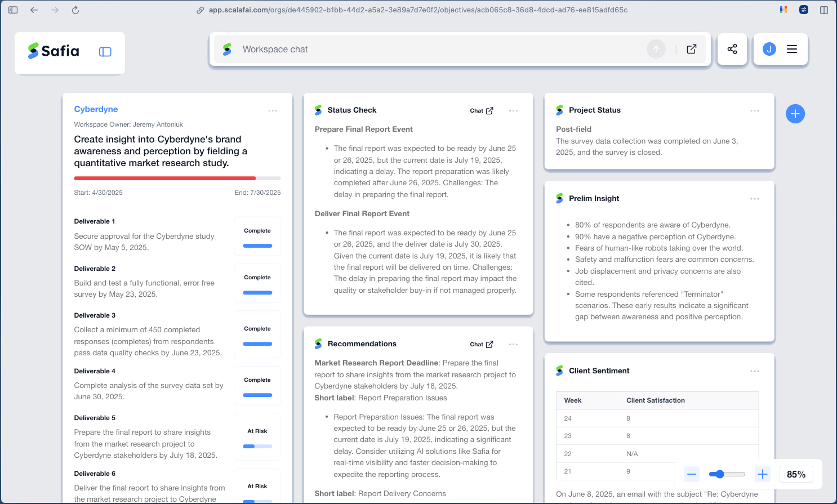The image size is (837, 504).
Task: Click the Deliverable 5 heading
Action: tap(95, 418)
